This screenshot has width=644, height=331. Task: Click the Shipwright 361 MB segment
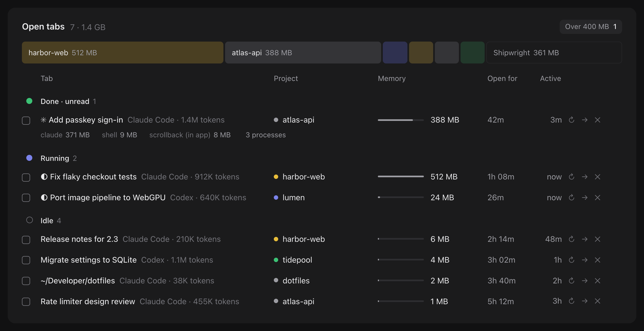click(554, 53)
